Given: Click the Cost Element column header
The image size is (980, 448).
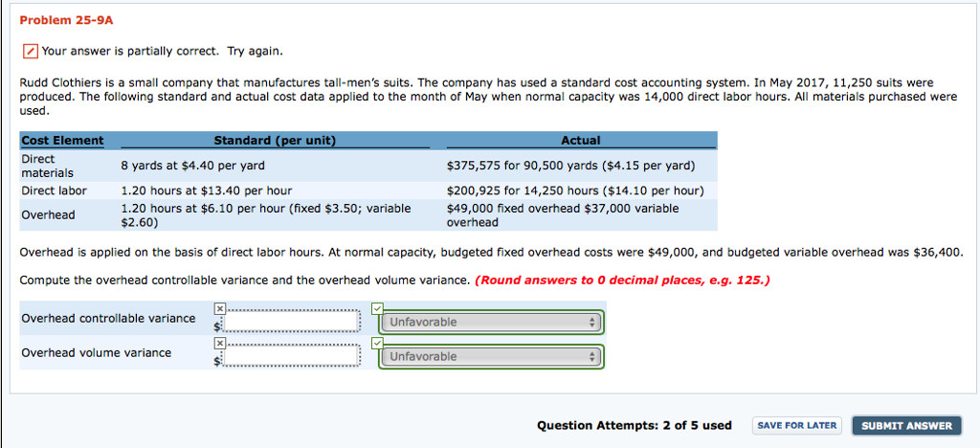Looking at the screenshot, I should click(62, 141).
